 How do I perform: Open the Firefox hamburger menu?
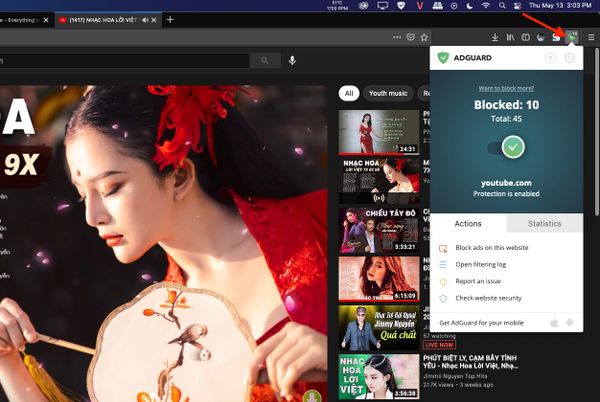click(x=591, y=37)
